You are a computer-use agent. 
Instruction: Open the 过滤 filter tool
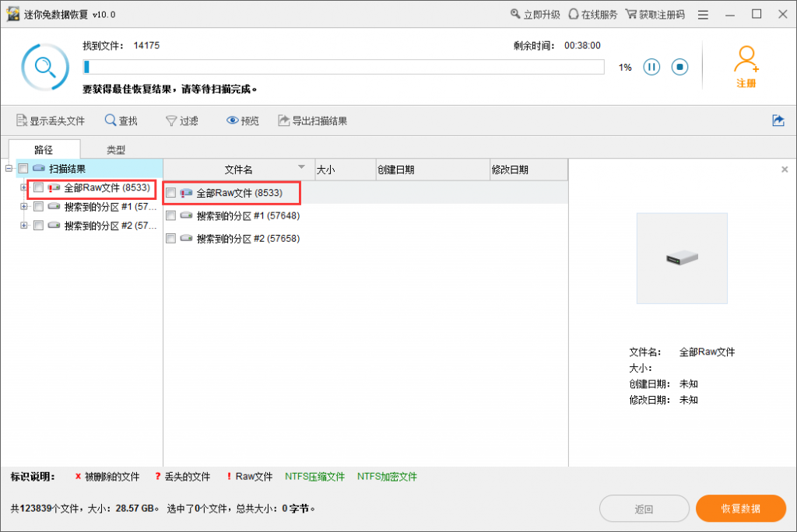(x=182, y=121)
